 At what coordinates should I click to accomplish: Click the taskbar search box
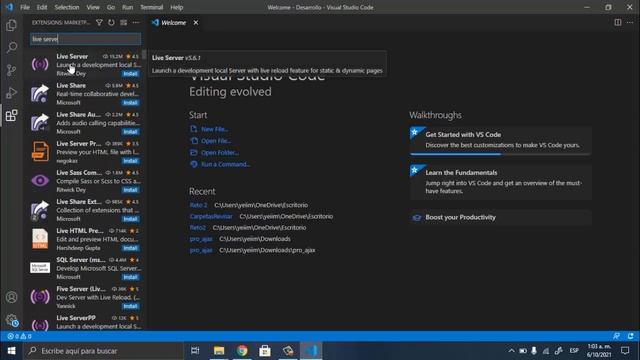pyautogui.click(x=104, y=351)
